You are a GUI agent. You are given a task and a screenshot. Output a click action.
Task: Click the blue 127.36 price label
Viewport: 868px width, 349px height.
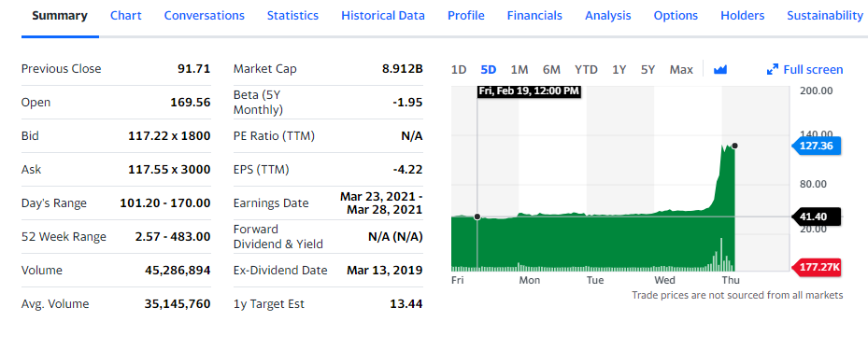click(x=817, y=146)
